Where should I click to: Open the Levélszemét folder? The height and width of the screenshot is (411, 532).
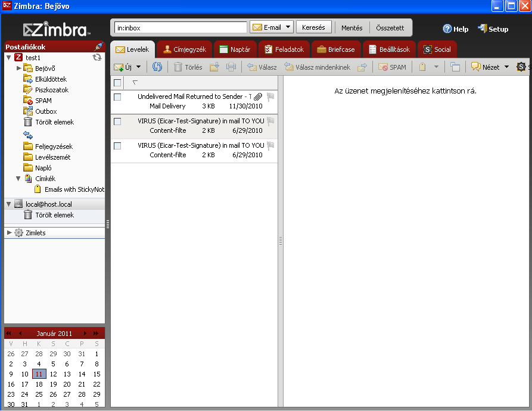tap(47, 157)
